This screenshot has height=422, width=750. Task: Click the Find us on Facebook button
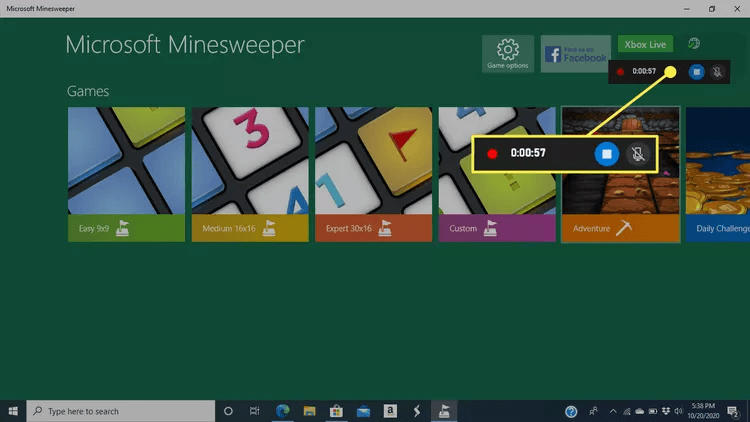(x=576, y=54)
